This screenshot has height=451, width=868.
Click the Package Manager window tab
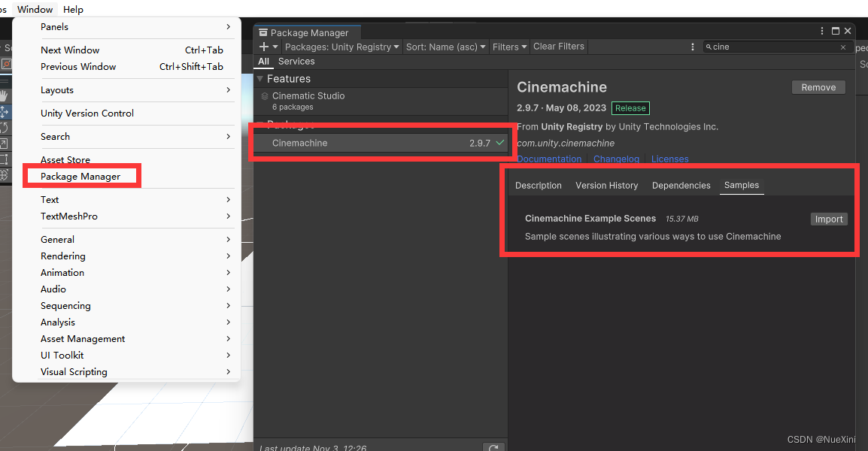point(308,32)
